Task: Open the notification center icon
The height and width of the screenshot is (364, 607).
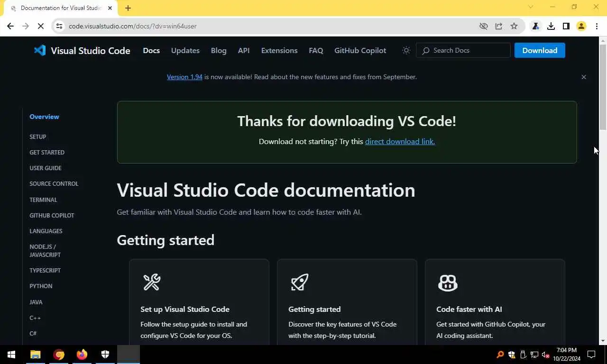Action: (x=591, y=355)
